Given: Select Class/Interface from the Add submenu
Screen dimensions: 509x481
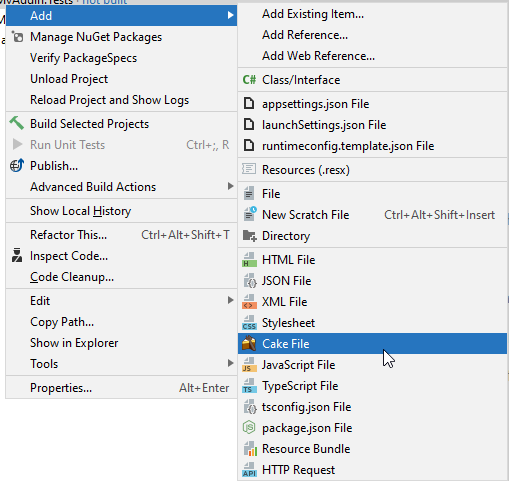Looking at the screenshot, I should point(372,80).
